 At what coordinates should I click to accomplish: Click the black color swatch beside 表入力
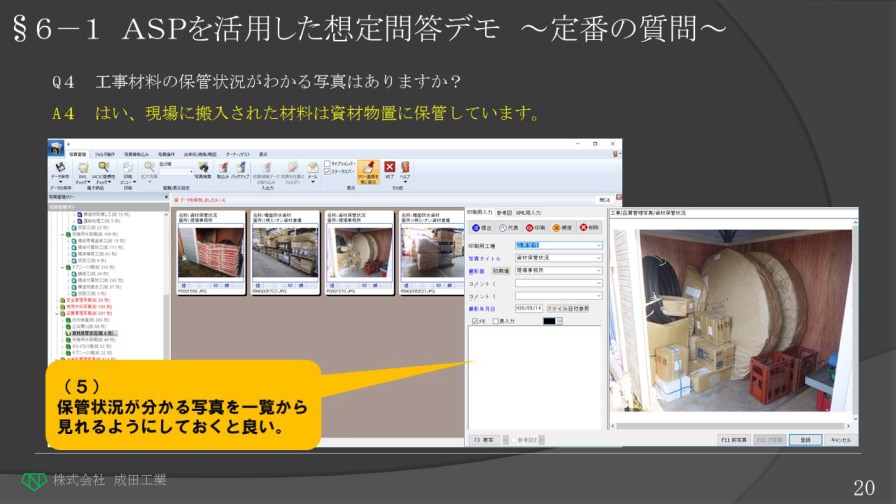549,321
